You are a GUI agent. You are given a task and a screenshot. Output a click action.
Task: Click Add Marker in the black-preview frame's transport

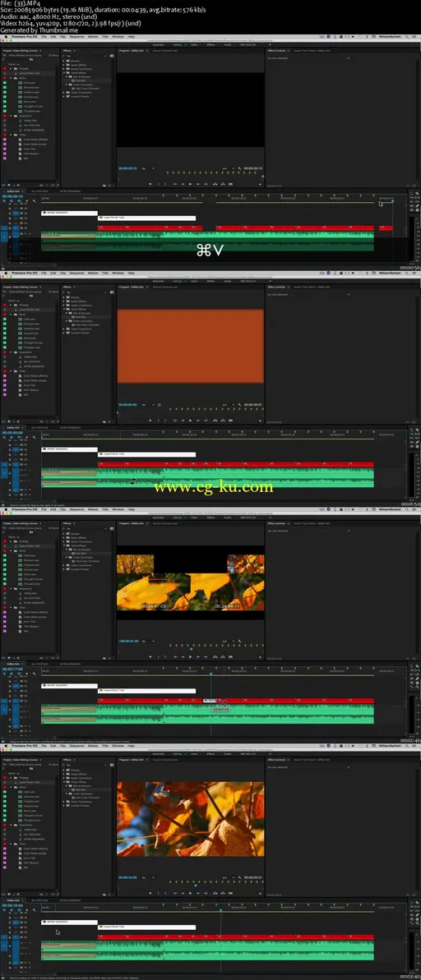[x=150, y=184]
